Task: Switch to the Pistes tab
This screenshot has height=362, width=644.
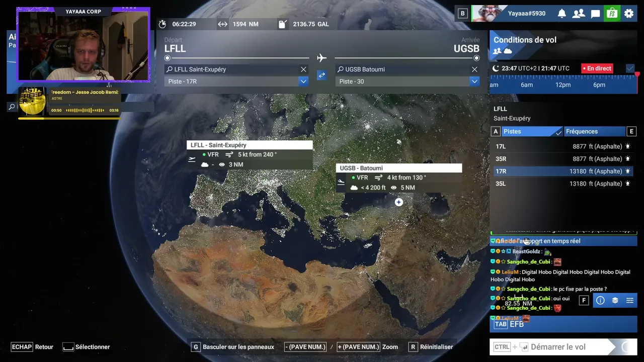Action: pyautogui.click(x=532, y=131)
